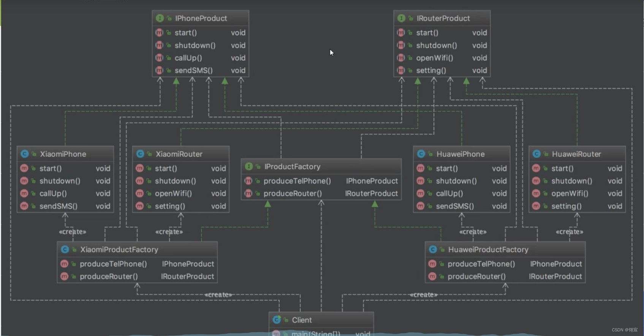Viewport: 644px width, 336px height.
Task: Click the class icon beside HuaweiProductFactory
Action: 433,249
